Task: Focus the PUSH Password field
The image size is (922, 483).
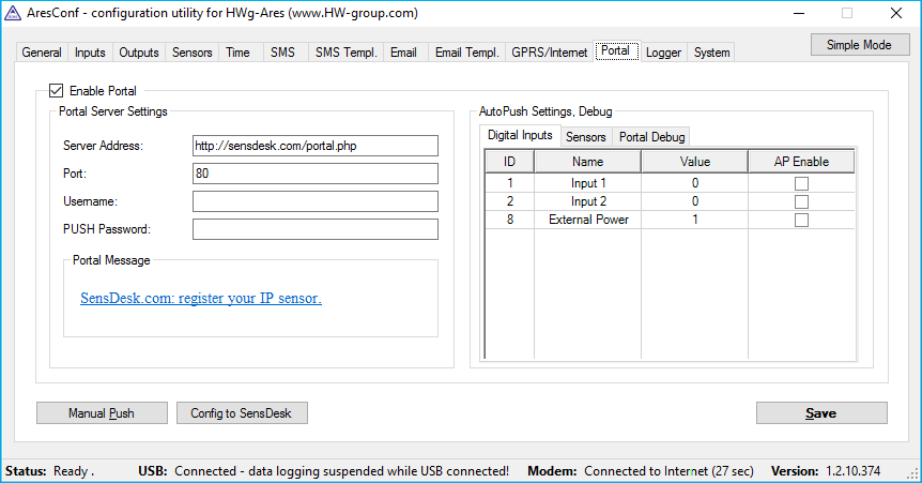Action: tap(315, 230)
